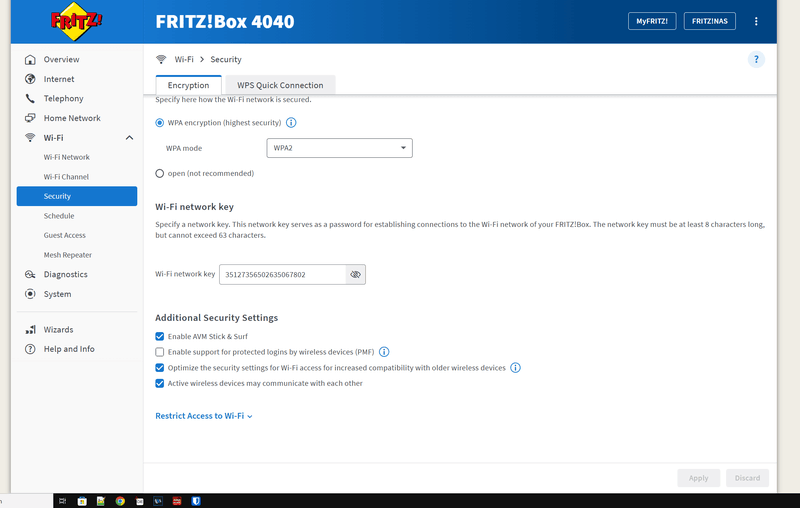Click the FRITZ!Box 4040 title
800x508 pixels.
(225, 21)
